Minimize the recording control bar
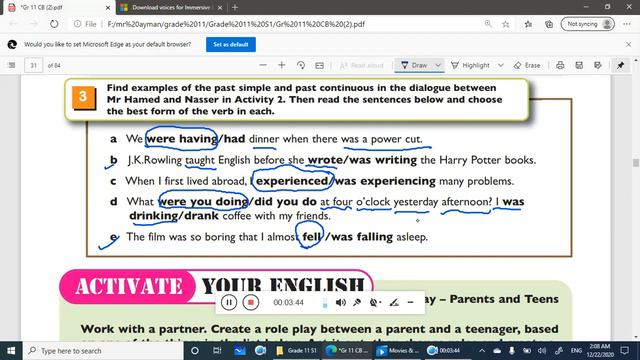 pos(411,302)
